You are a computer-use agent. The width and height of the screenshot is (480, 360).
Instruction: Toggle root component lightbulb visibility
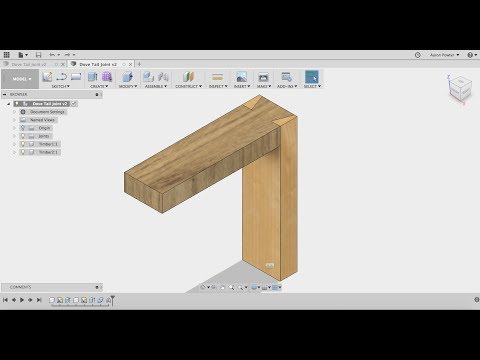17,104
